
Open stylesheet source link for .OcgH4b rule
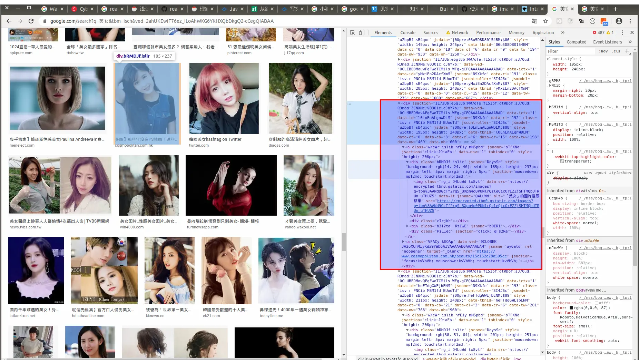[605, 198]
